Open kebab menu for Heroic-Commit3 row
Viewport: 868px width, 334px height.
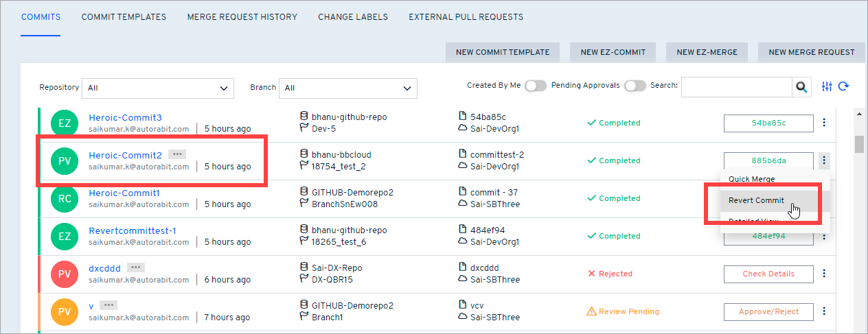pyautogui.click(x=824, y=123)
